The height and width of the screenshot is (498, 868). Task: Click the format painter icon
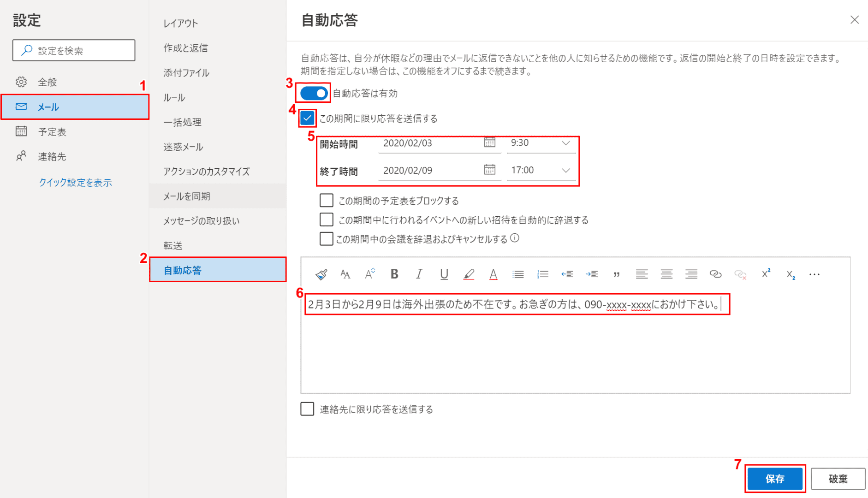(321, 274)
